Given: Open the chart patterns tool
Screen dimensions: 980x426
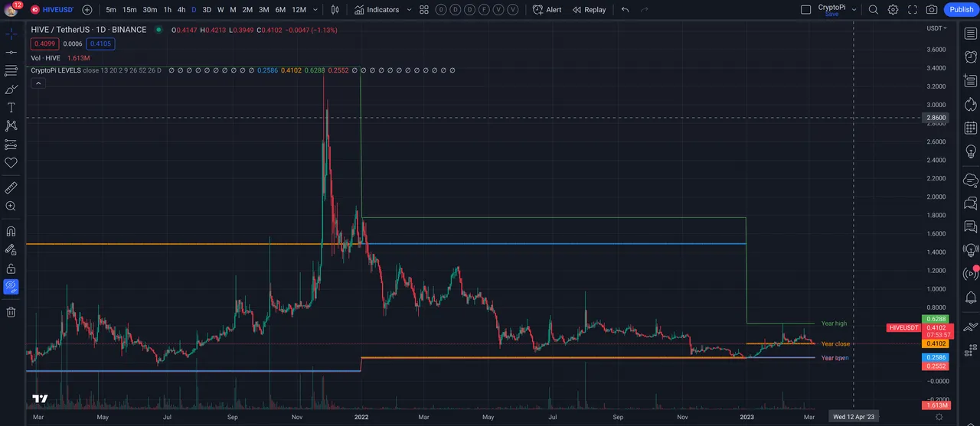Looking at the screenshot, I should pyautogui.click(x=11, y=126).
